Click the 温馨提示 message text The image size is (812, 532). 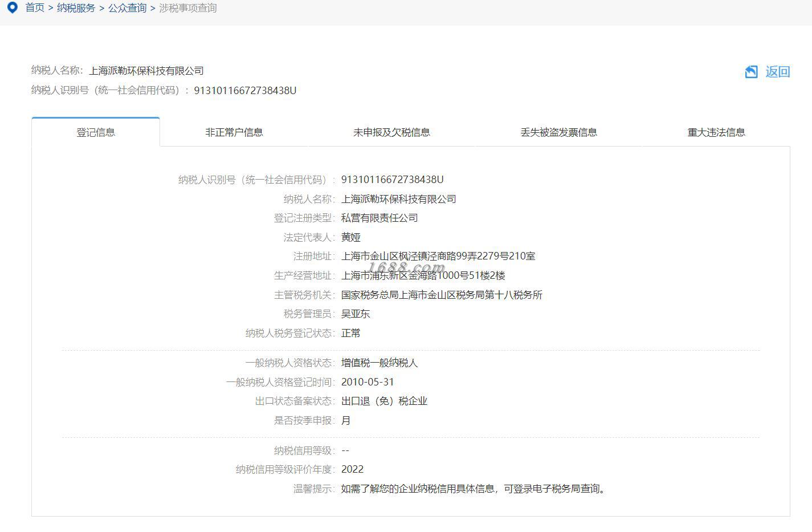[x=475, y=489]
